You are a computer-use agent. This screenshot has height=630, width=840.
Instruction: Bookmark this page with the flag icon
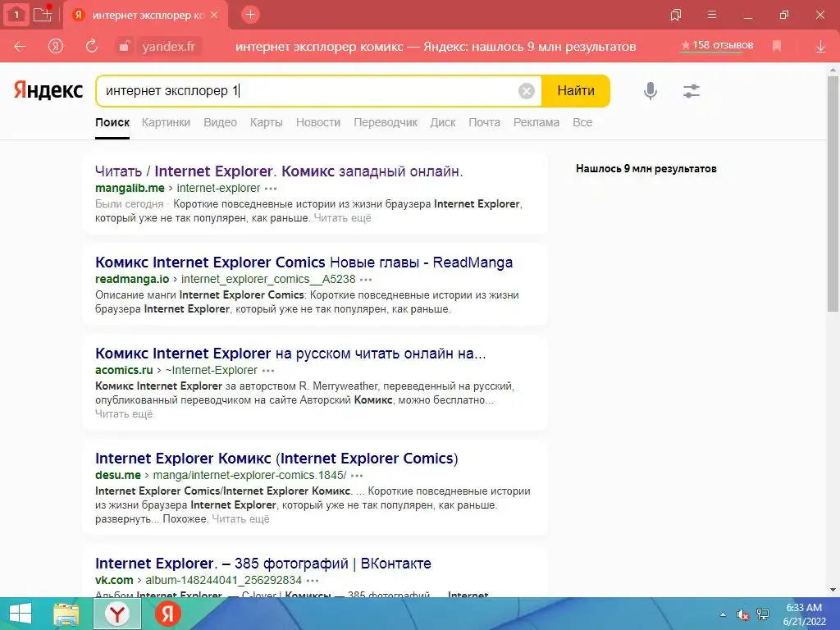coord(777,47)
